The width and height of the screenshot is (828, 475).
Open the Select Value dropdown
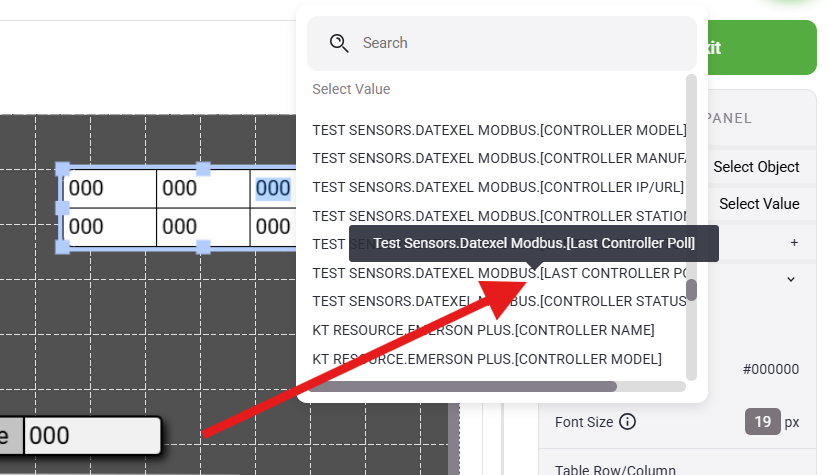click(758, 204)
